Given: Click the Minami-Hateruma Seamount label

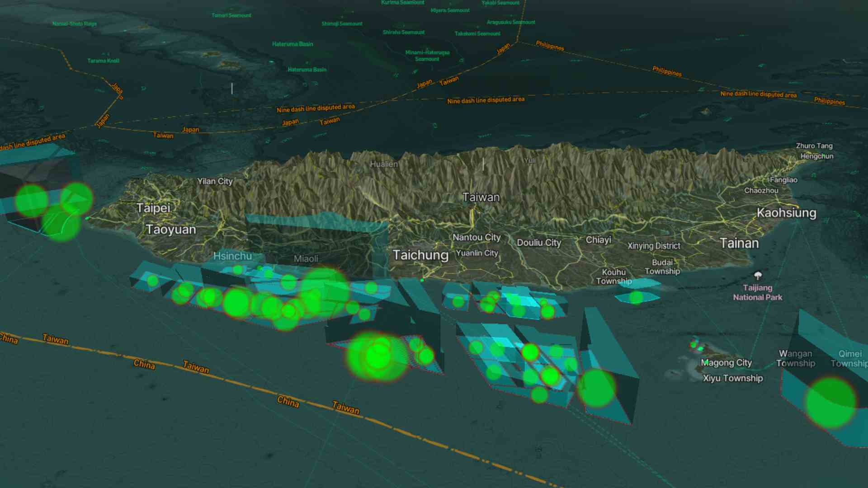Looking at the screenshot, I should 427,56.
